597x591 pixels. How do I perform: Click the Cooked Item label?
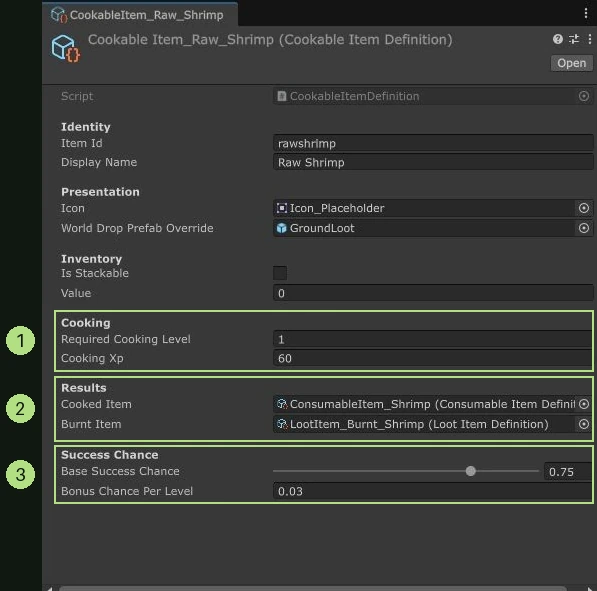coord(96,404)
